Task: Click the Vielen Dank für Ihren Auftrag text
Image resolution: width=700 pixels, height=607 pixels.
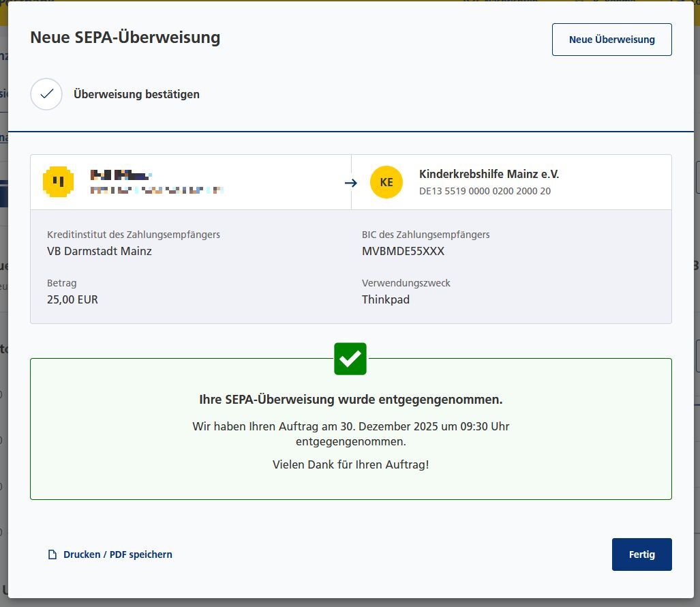Action: point(350,464)
